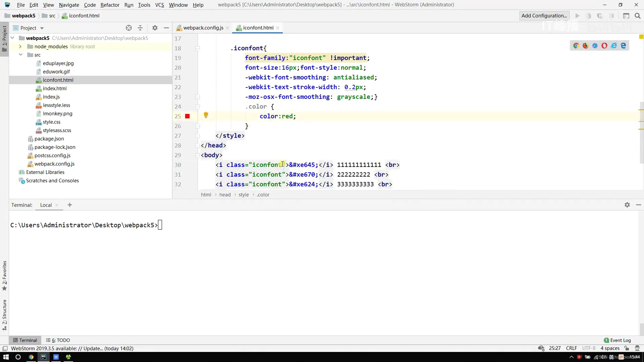Open preview in Internet Explorer icon

(x=614, y=46)
